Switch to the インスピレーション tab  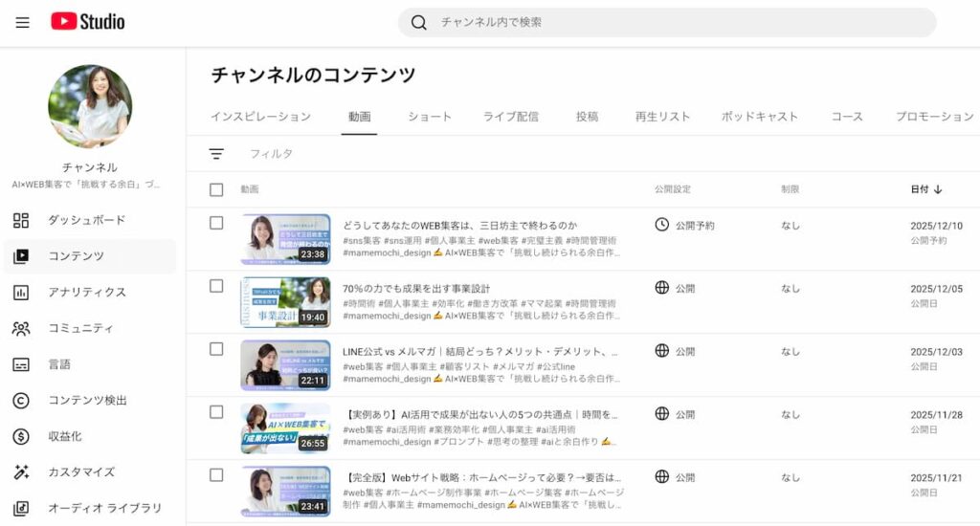coord(260,117)
